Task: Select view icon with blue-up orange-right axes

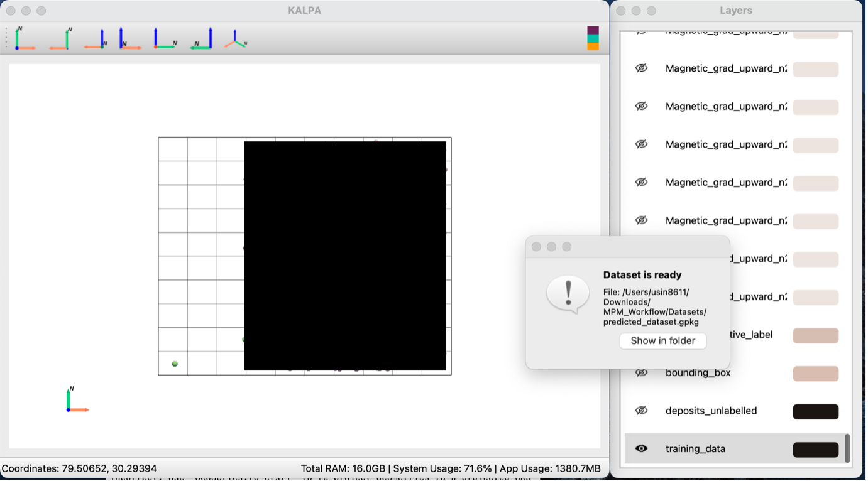Action: click(x=130, y=38)
